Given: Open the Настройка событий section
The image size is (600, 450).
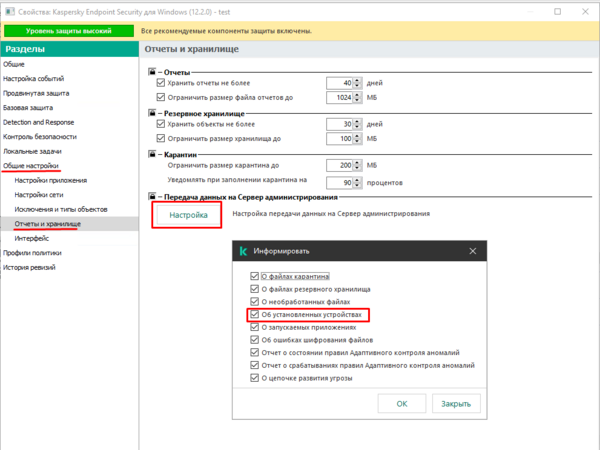Looking at the screenshot, I should pos(34,79).
